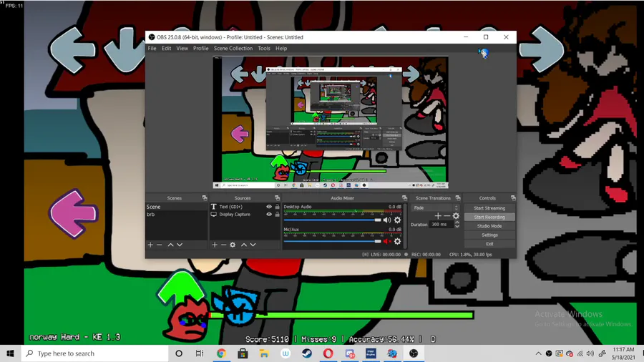
Task: Open the Edit menu
Action: pyautogui.click(x=166, y=49)
